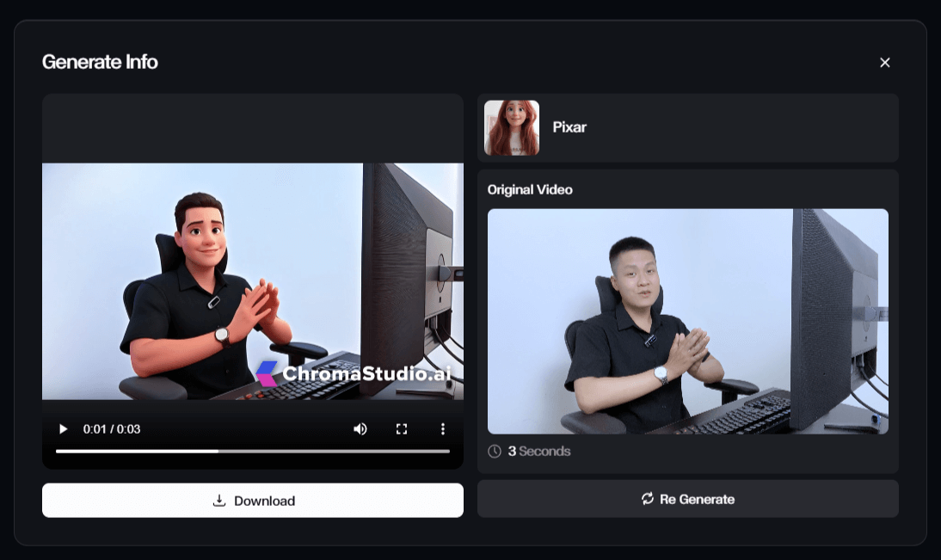Image resolution: width=941 pixels, height=560 pixels.
Task: Mute the video using the speaker icon
Action: pos(360,428)
